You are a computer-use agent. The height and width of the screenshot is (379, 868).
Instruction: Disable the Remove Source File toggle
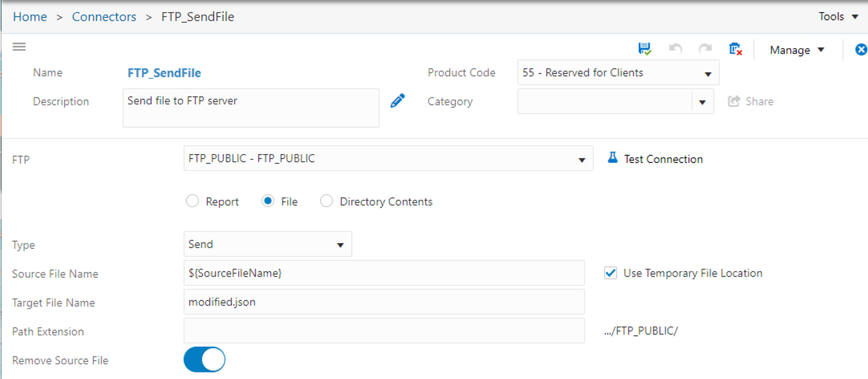click(204, 359)
